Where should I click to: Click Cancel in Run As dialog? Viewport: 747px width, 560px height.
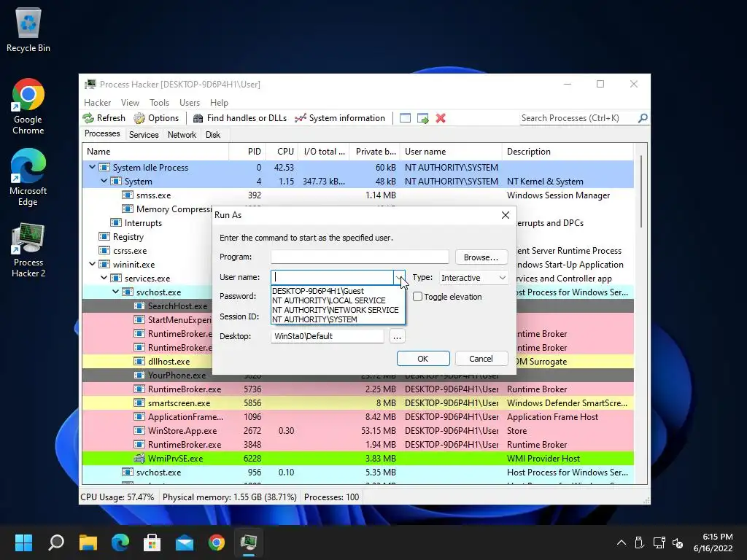[481, 359]
